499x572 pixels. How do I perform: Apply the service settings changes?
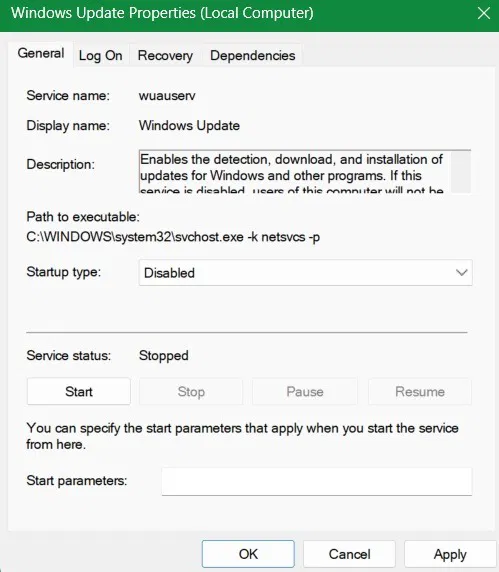(450, 554)
